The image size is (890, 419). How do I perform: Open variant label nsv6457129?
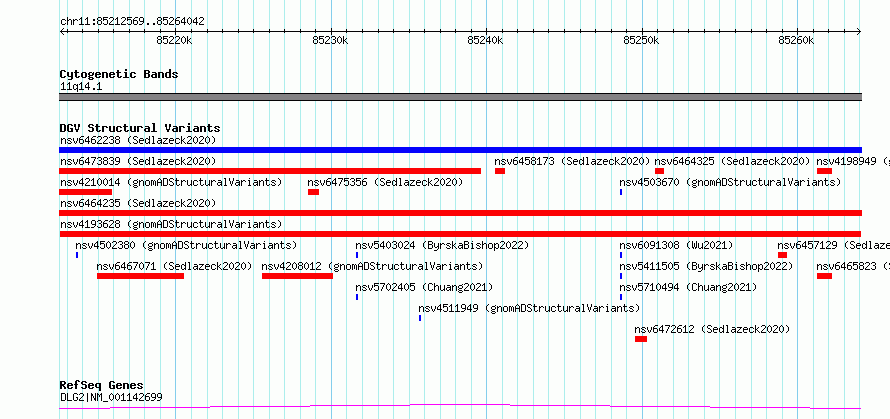(833, 245)
